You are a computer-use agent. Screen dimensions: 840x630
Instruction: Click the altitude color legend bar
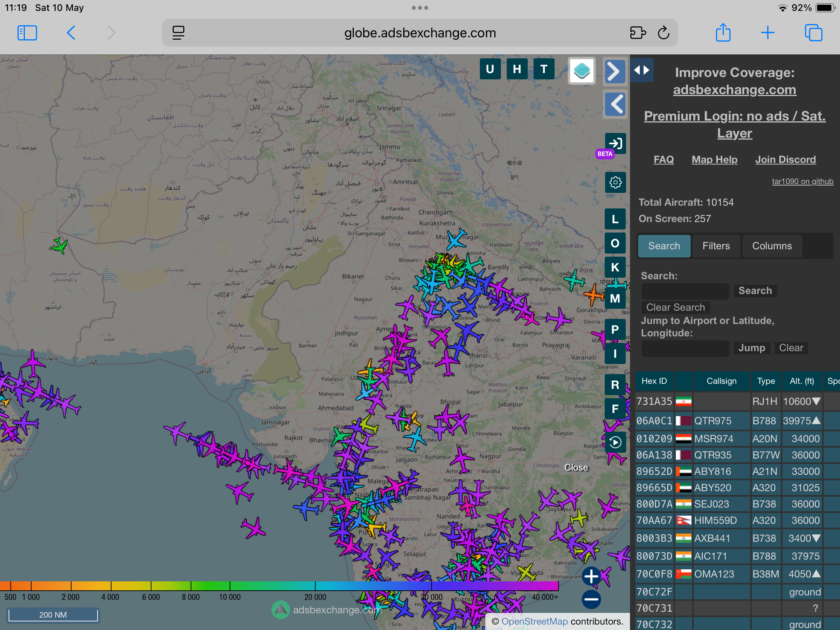pyautogui.click(x=279, y=586)
